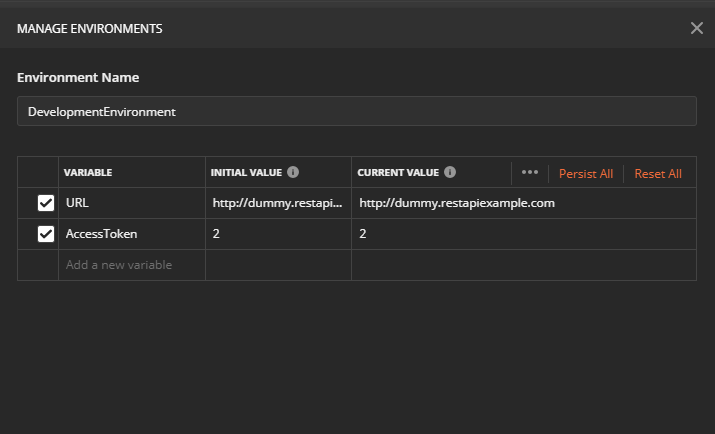Click the VARIABLE column header
715x434 pixels.
(x=88, y=173)
